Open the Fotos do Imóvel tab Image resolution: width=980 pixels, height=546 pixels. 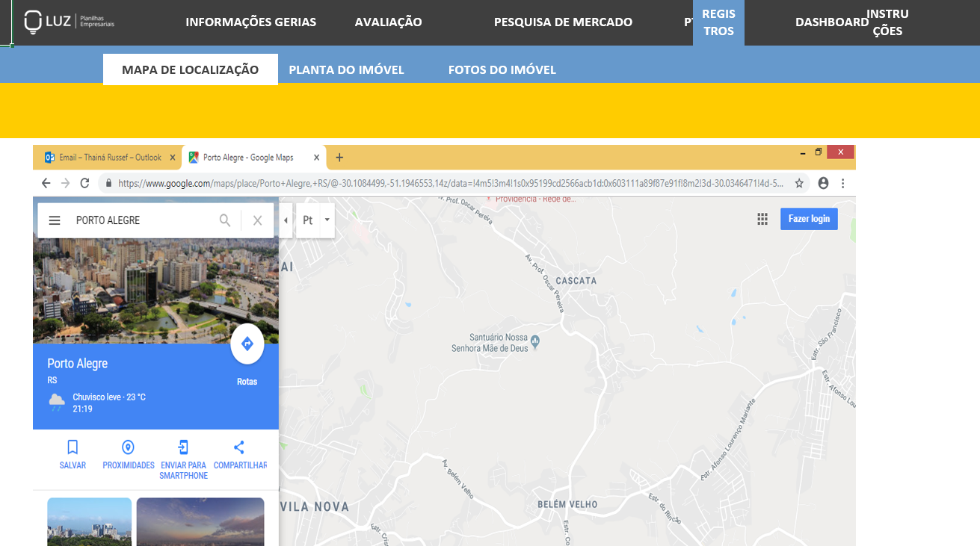click(502, 69)
